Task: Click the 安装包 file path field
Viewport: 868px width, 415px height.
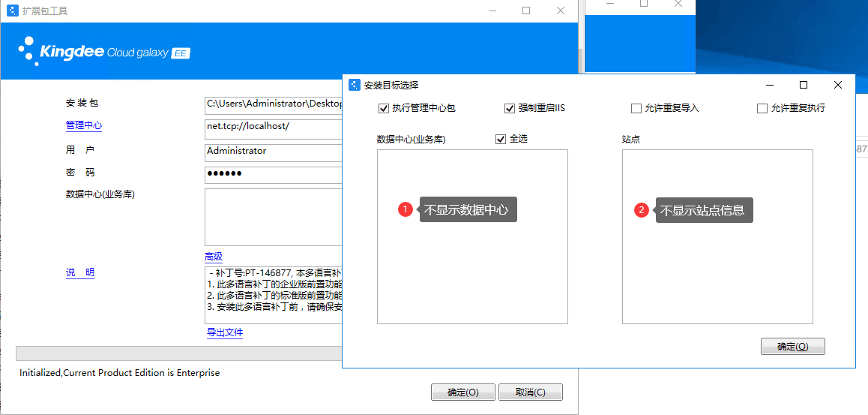Action: point(273,104)
